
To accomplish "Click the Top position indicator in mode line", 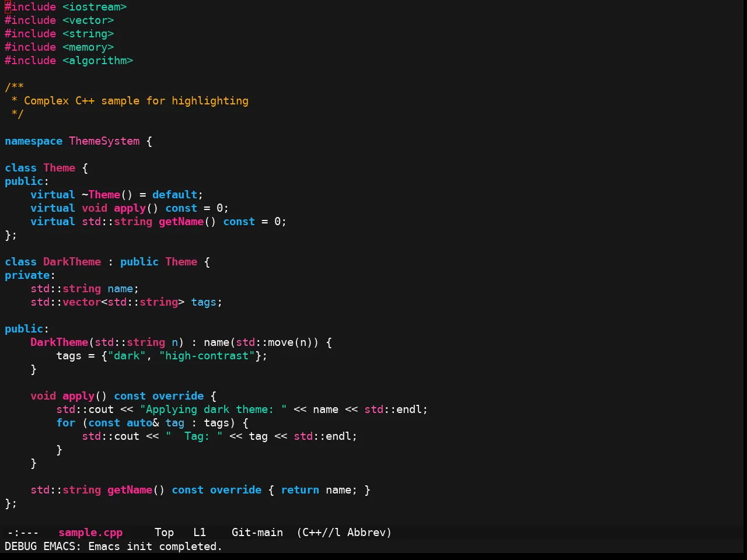I will click(x=165, y=533).
